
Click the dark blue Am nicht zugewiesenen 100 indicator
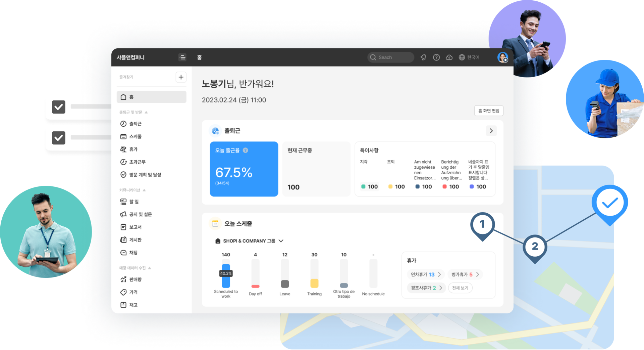424,187
